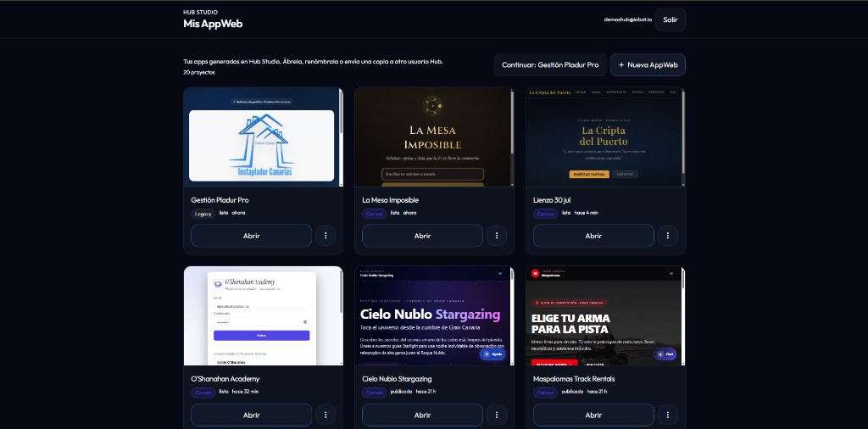Click the 20 proyectos count text
868x429 pixels.
(199, 73)
